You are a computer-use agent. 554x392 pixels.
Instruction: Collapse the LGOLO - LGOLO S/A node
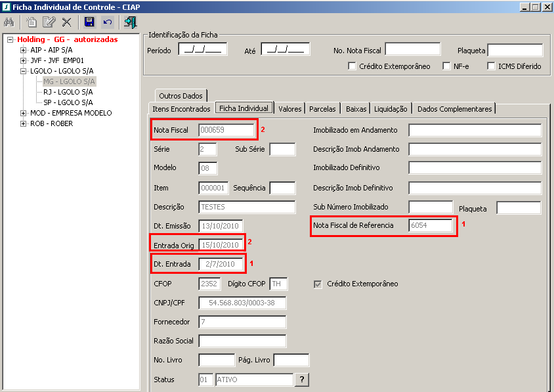(x=24, y=71)
